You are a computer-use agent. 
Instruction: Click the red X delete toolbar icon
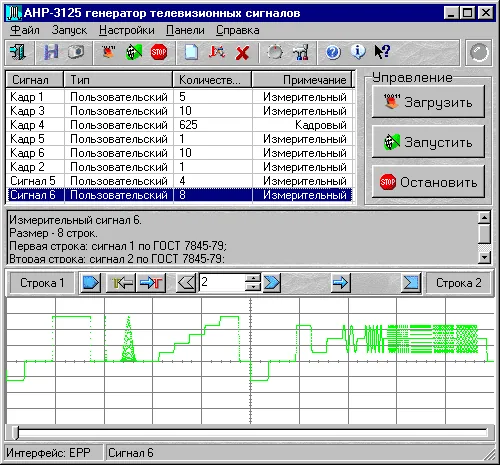coord(242,53)
